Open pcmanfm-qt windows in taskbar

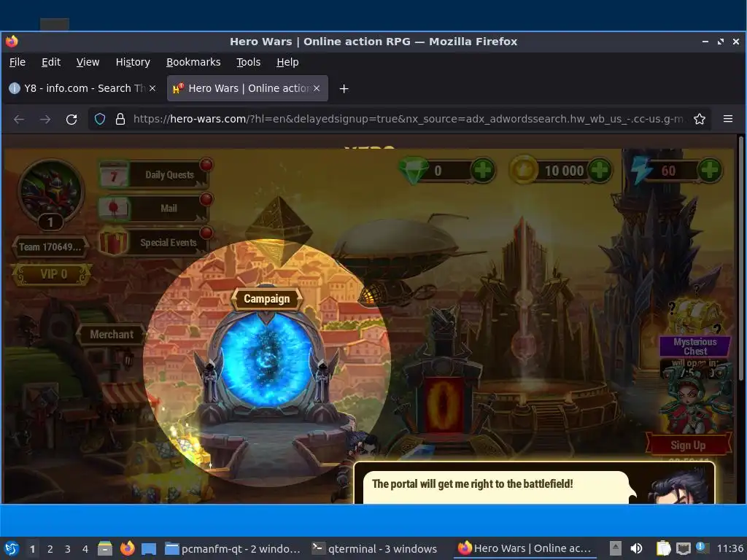(x=233, y=548)
